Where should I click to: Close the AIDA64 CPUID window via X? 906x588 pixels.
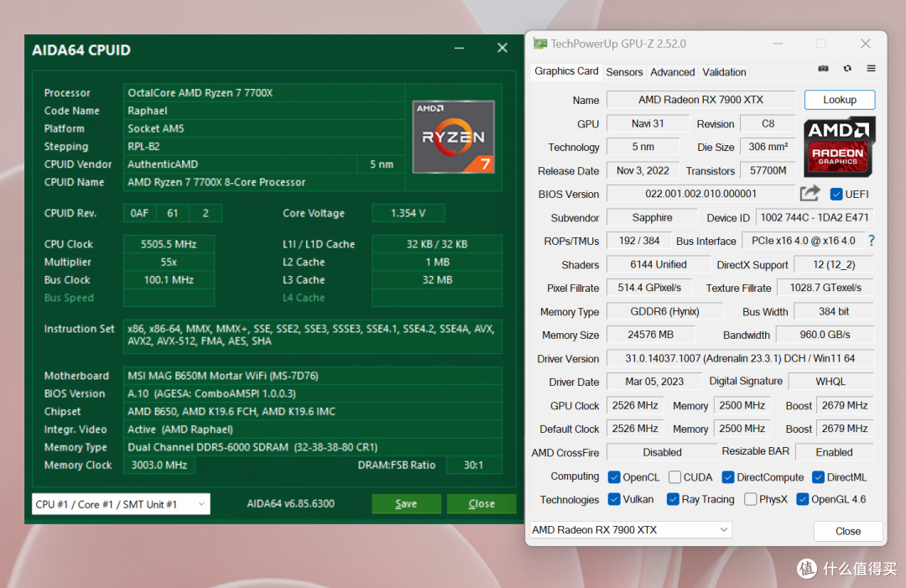[502, 49]
